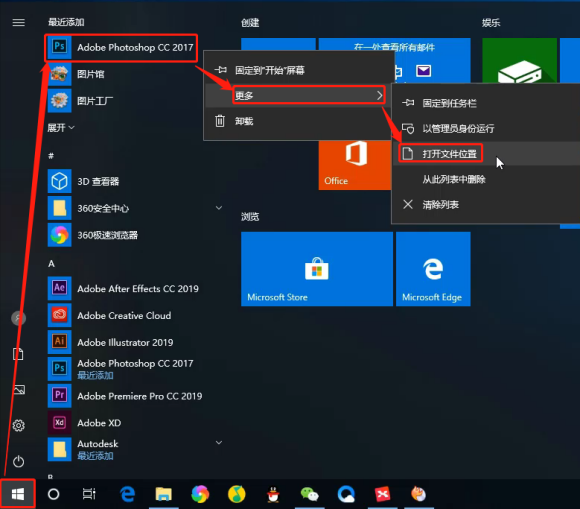The height and width of the screenshot is (509, 580).
Task: Open the Power button in sidebar
Action: pos(18,461)
